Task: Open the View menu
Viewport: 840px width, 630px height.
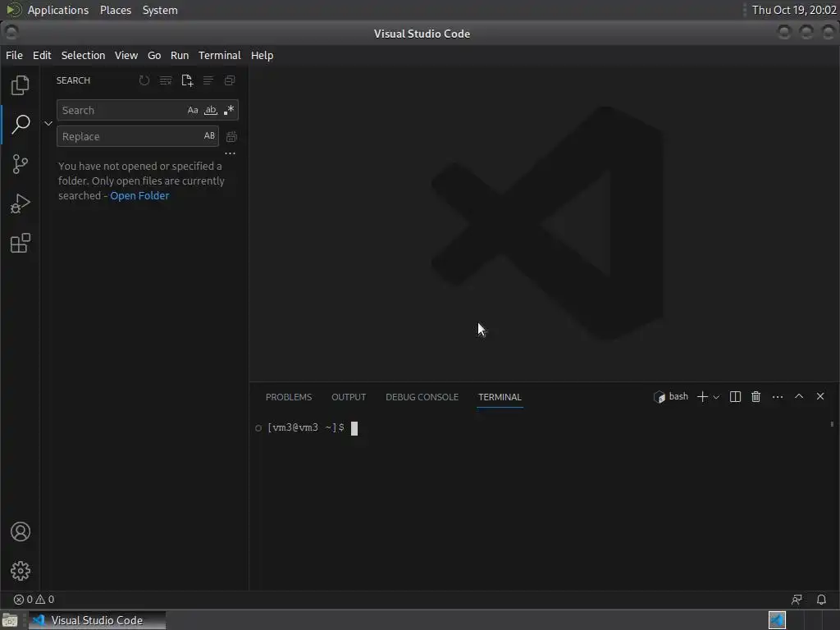Action: pos(126,55)
